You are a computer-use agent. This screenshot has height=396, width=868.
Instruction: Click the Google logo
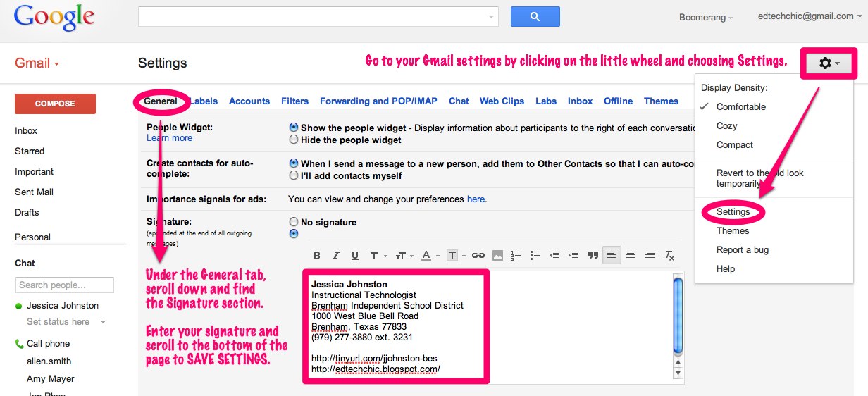point(54,17)
